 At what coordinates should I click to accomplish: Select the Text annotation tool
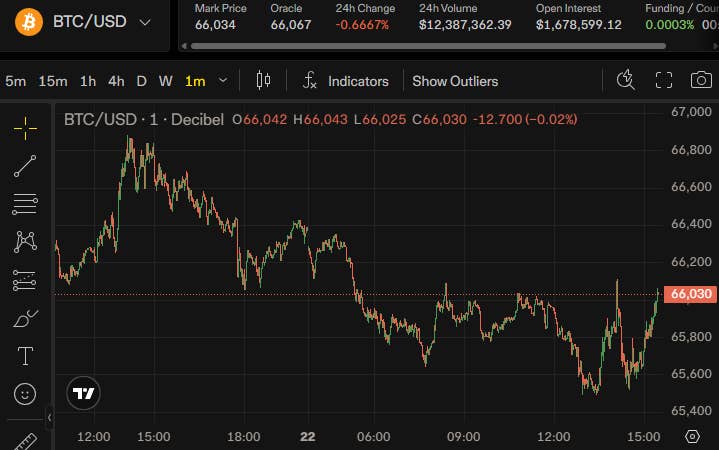[25, 356]
